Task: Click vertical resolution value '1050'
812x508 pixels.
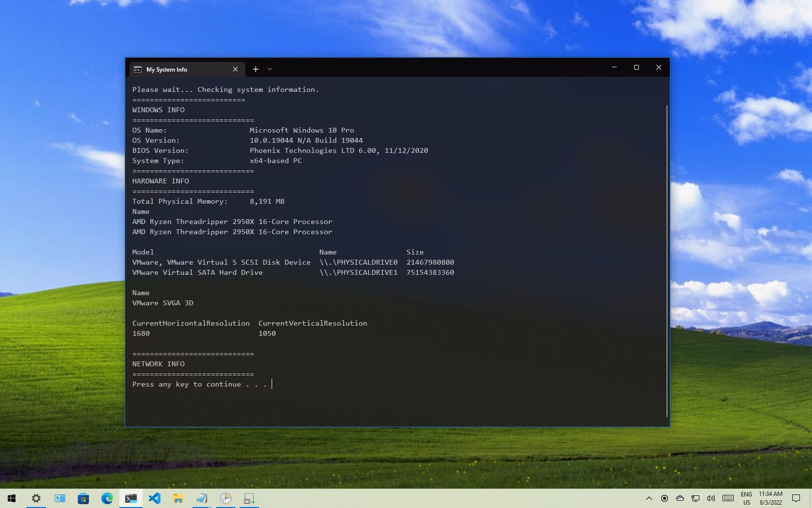Action: pyautogui.click(x=267, y=333)
